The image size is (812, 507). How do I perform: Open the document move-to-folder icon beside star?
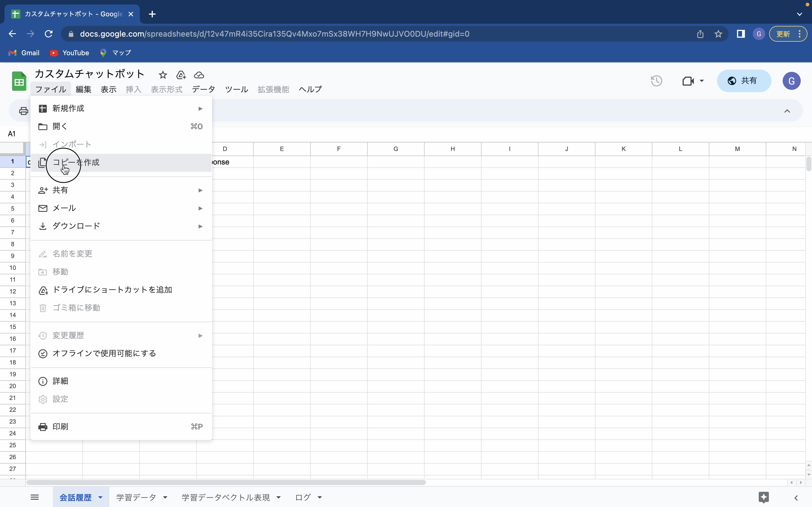click(181, 75)
